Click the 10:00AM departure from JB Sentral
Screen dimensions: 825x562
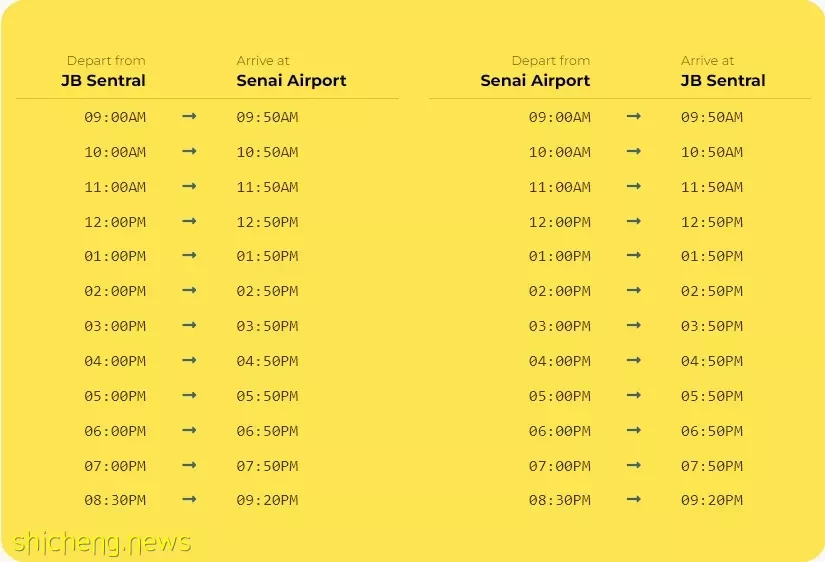pos(115,152)
